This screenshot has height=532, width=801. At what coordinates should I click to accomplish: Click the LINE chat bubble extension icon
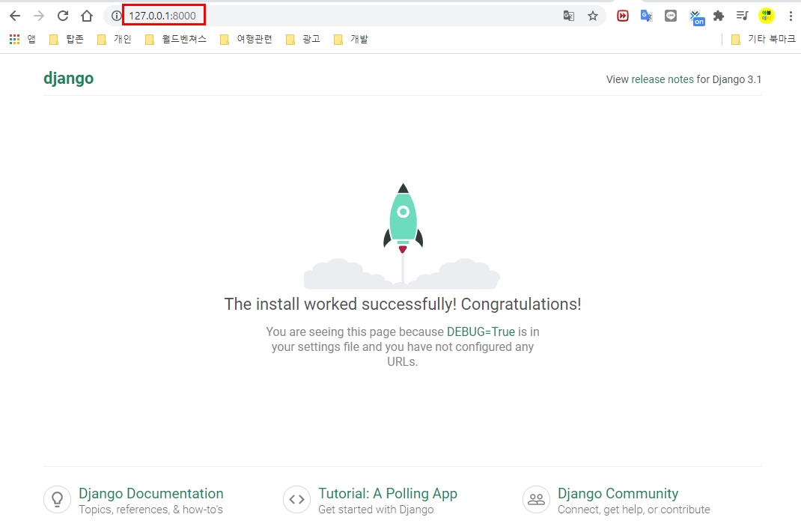[x=671, y=16]
